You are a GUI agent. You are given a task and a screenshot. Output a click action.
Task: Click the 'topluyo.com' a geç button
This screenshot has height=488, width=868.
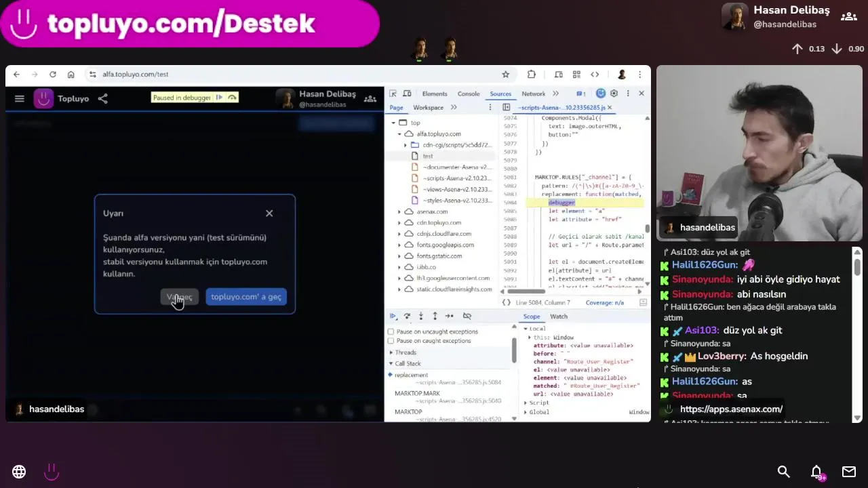click(246, 297)
